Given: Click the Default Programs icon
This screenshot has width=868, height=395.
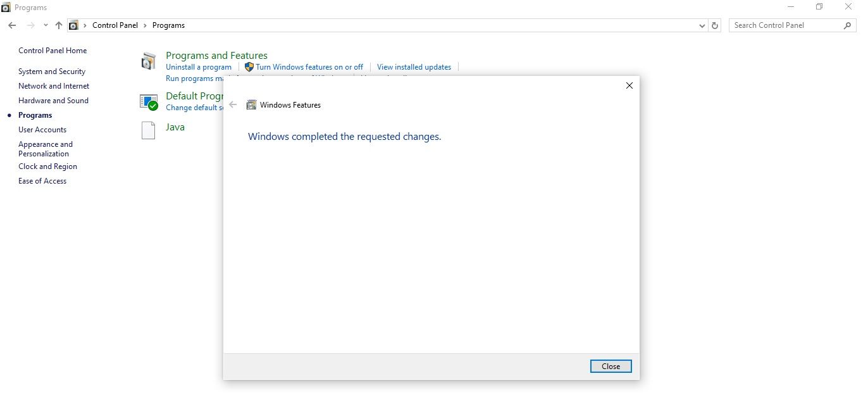Looking at the screenshot, I should (149, 101).
